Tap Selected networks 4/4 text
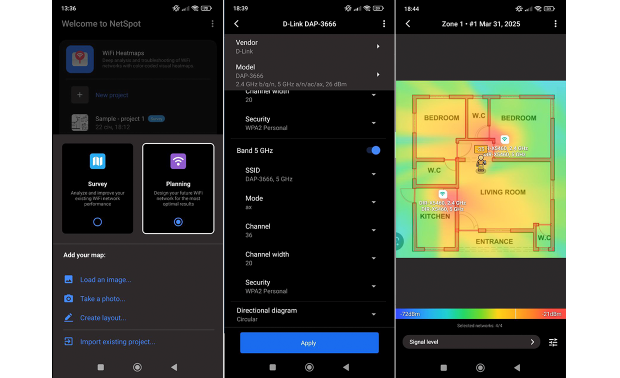The height and width of the screenshot is (378, 620). tap(480, 326)
